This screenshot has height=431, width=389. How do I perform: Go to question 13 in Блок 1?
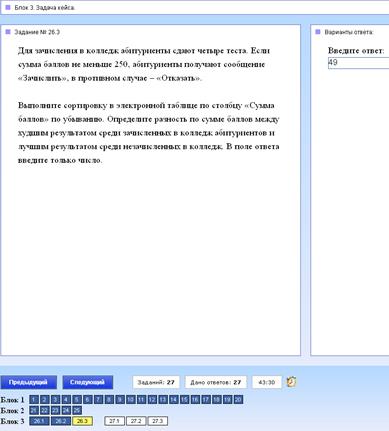(163, 400)
